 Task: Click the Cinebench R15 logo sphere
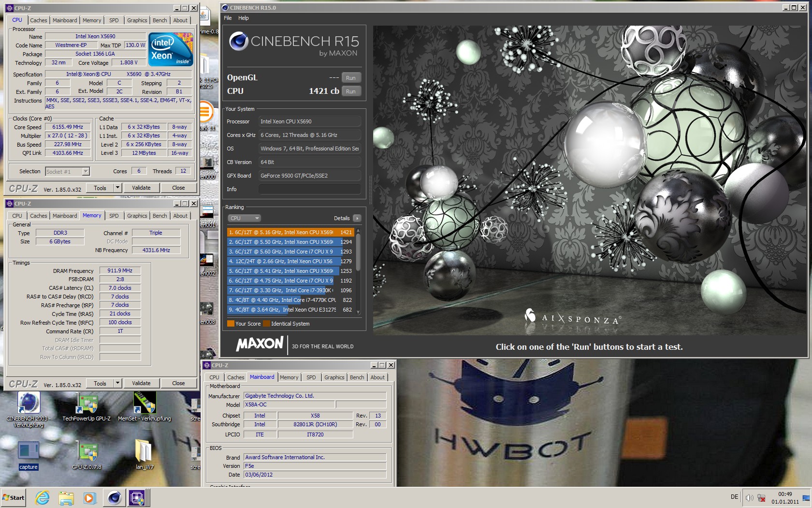pos(238,41)
